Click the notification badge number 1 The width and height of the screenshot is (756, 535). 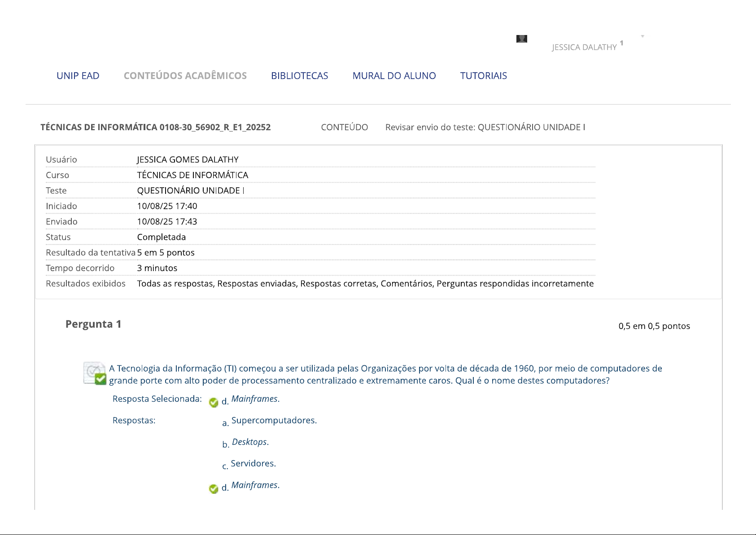[x=621, y=43]
